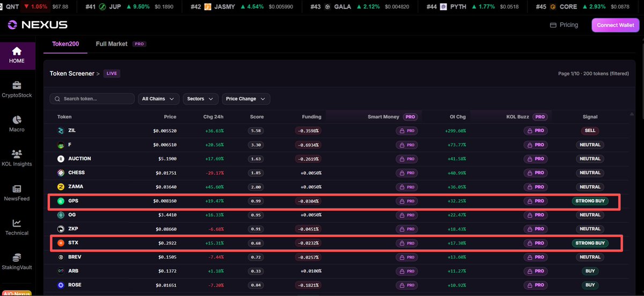
Task: Click the GPS token icon
Action: pyautogui.click(x=61, y=201)
